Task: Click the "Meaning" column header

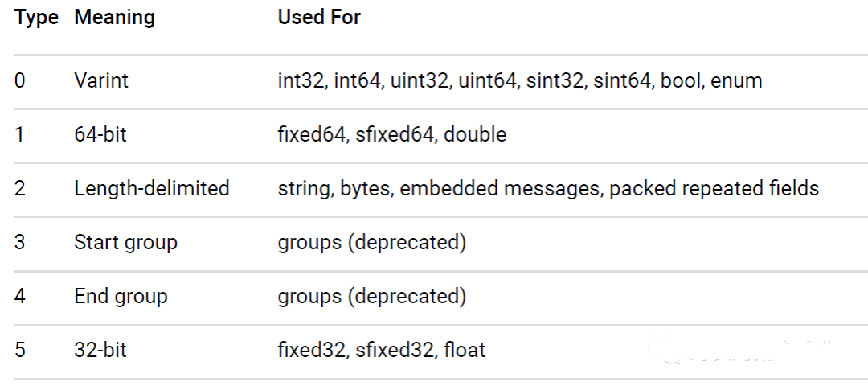Action: tap(115, 17)
